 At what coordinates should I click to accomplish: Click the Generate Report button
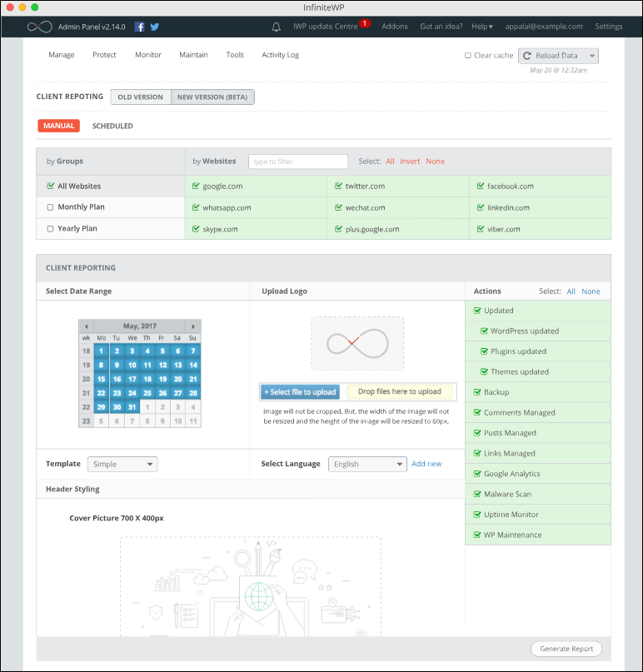[x=566, y=649]
